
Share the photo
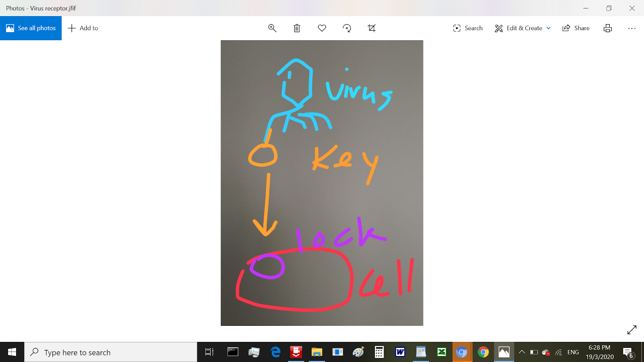(576, 28)
